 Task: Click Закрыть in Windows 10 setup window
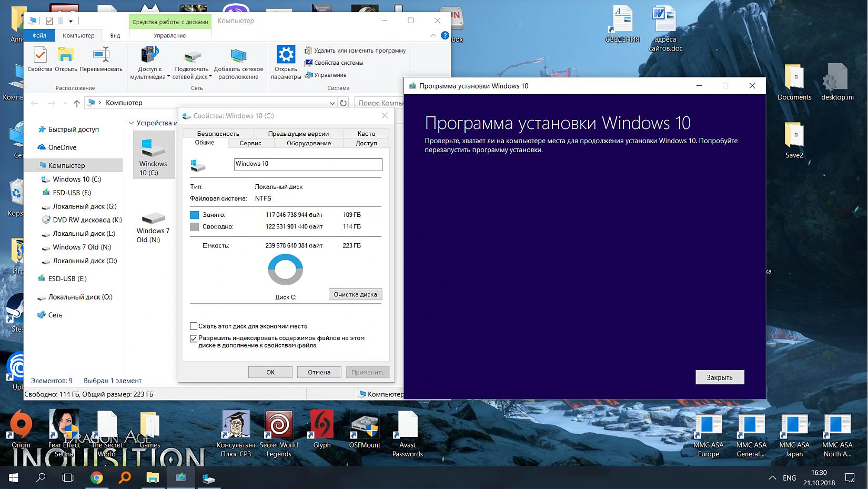pos(720,377)
